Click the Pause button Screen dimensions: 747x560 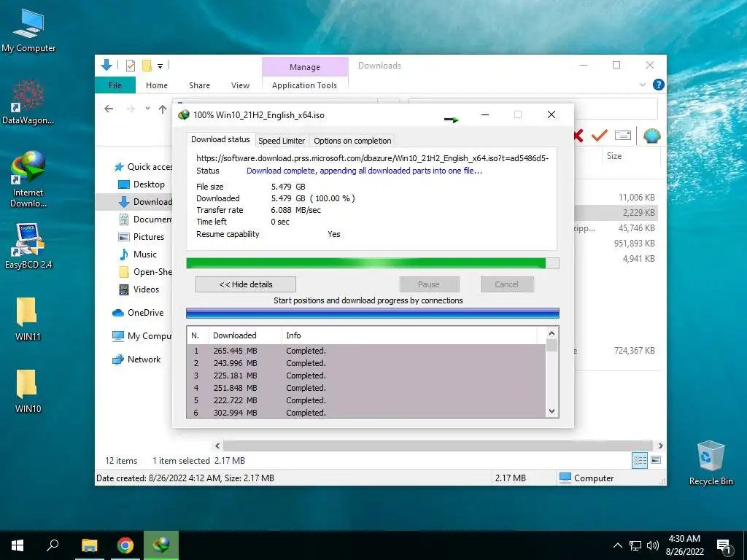tap(429, 284)
